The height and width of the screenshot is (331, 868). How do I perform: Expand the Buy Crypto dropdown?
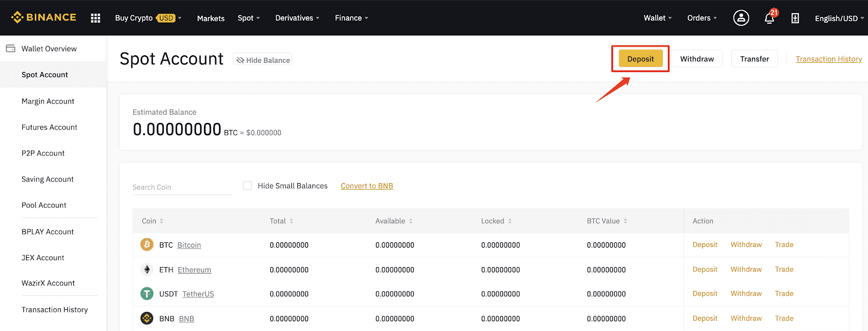[148, 18]
